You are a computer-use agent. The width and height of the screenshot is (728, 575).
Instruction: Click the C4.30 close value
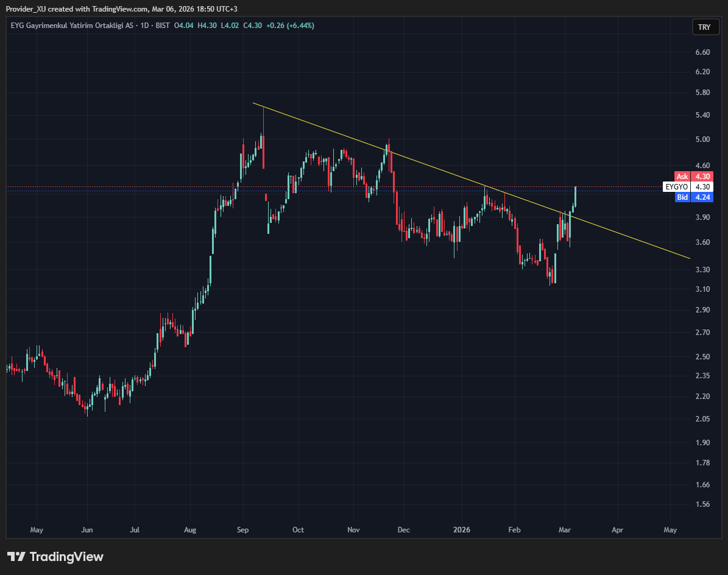point(252,26)
